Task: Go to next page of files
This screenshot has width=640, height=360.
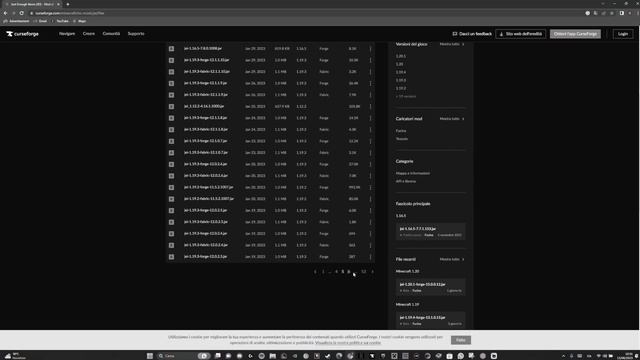Action: click(373, 272)
